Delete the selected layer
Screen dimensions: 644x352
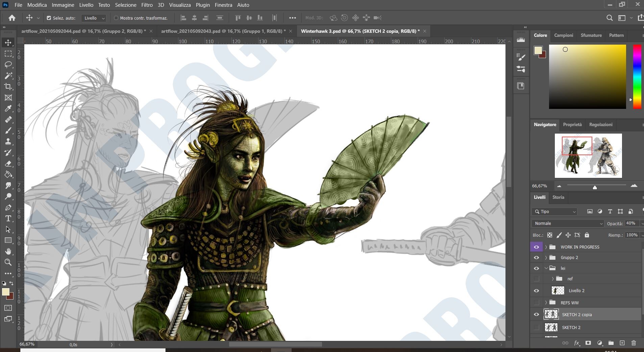634,343
